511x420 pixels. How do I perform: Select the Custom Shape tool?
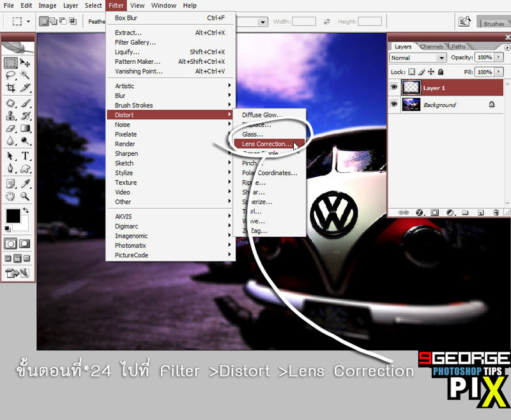(25, 169)
